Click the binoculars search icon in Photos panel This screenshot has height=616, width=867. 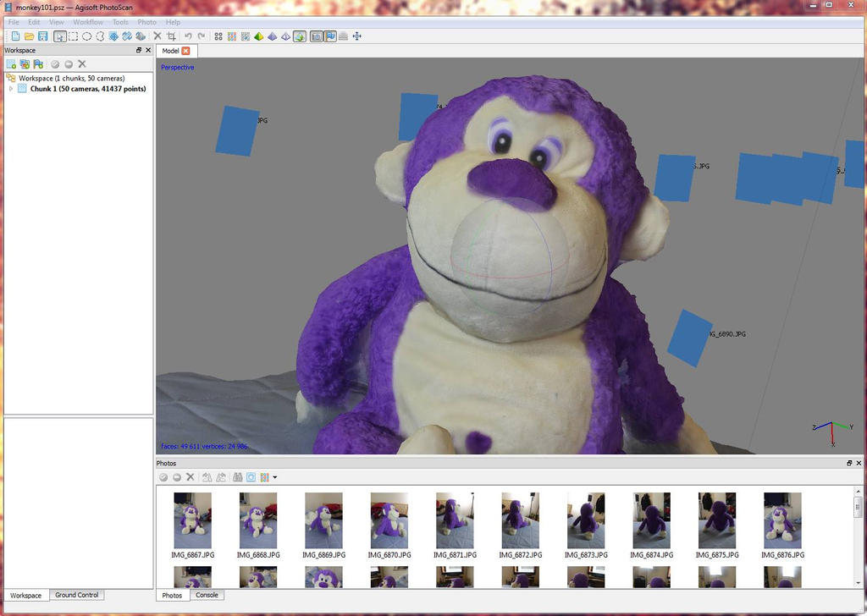coord(238,477)
